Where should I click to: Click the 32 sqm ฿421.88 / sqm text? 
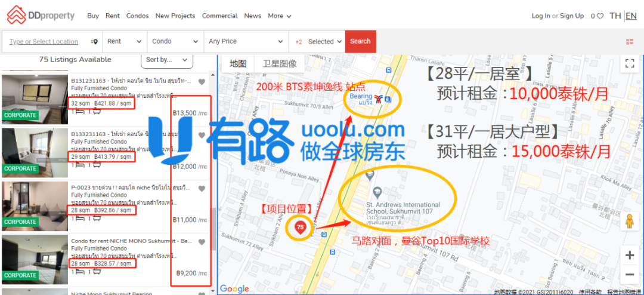tap(101, 103)
